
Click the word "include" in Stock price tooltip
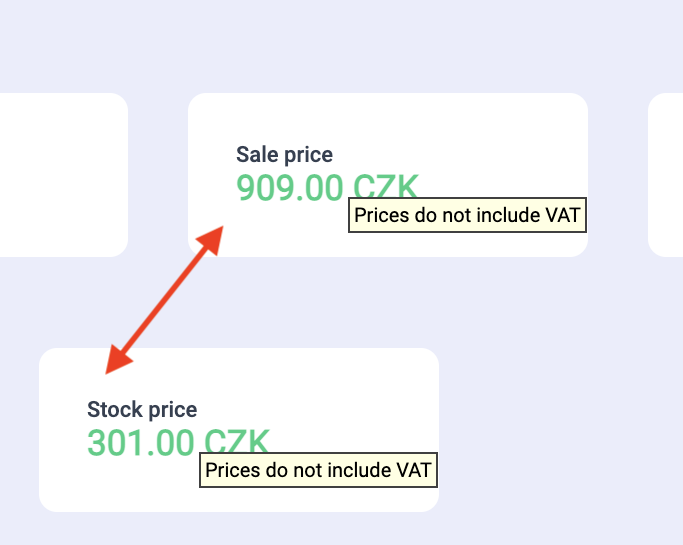(363, 470)
